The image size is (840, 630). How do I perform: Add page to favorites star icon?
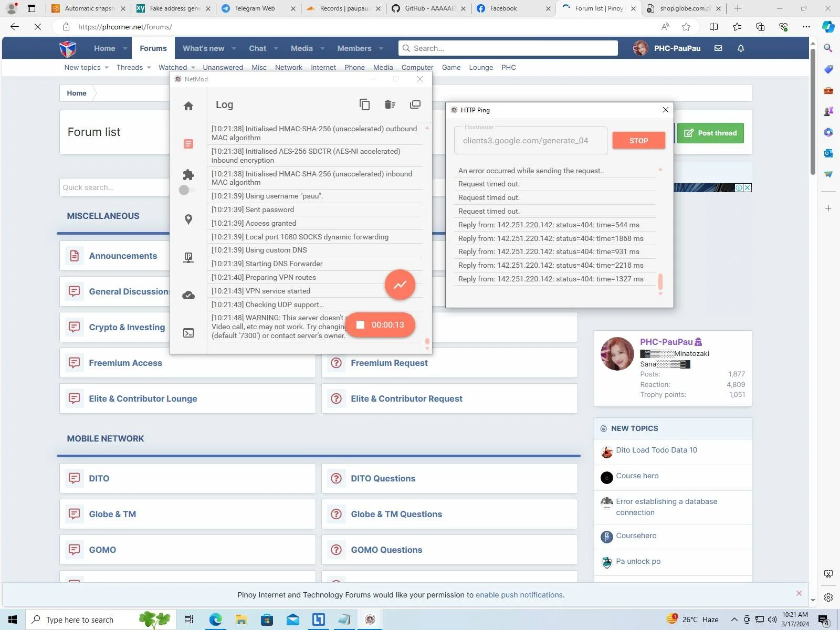[x=686, y=27]
